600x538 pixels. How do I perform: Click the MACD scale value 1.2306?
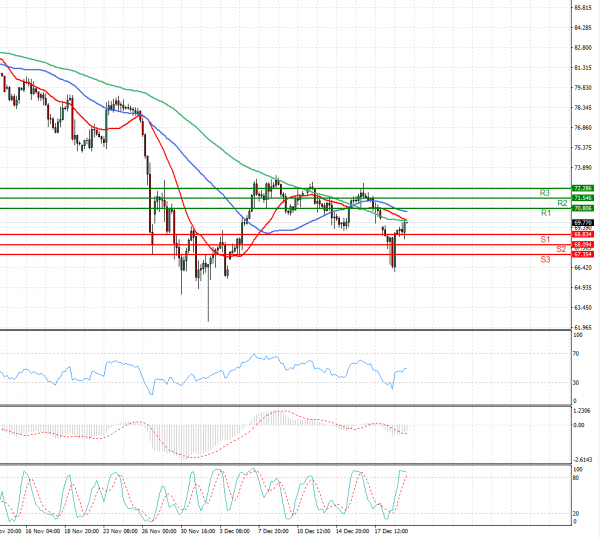point(582,411)
